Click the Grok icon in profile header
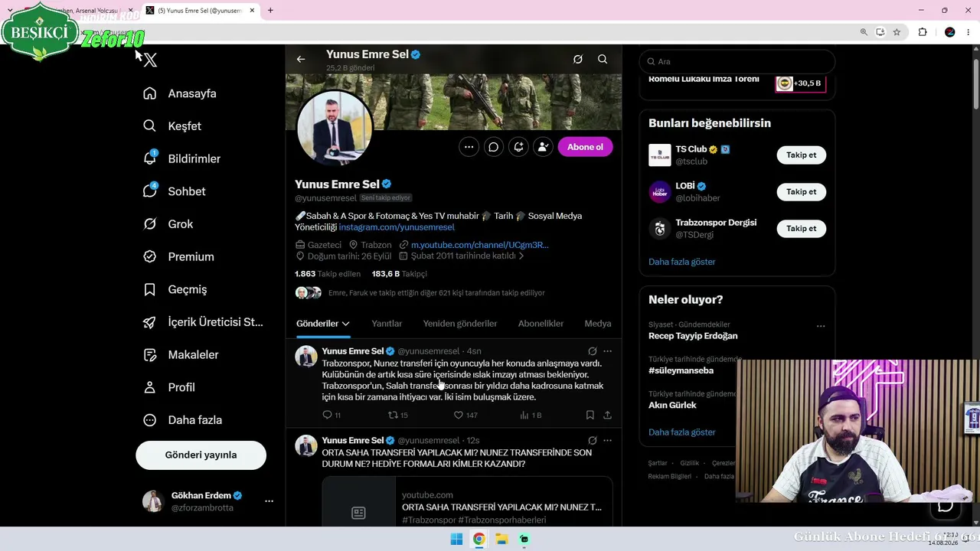980x551 pixels. coord(578,59)
